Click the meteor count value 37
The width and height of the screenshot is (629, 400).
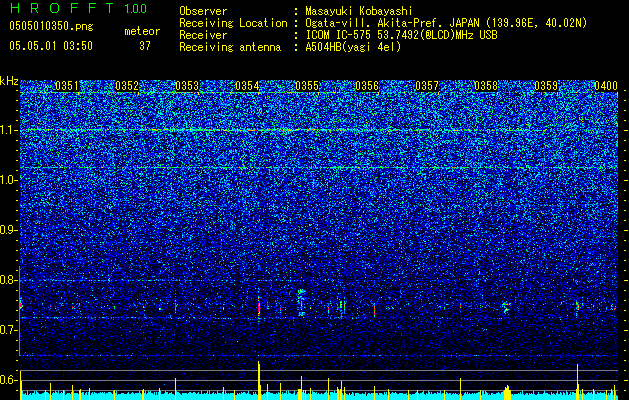pos(145,46)
